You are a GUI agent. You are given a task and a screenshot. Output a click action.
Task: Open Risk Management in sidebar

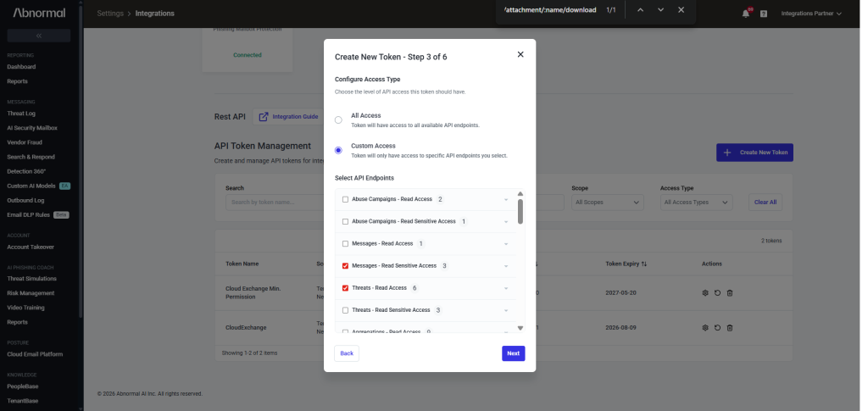click(x=31, y=293)
